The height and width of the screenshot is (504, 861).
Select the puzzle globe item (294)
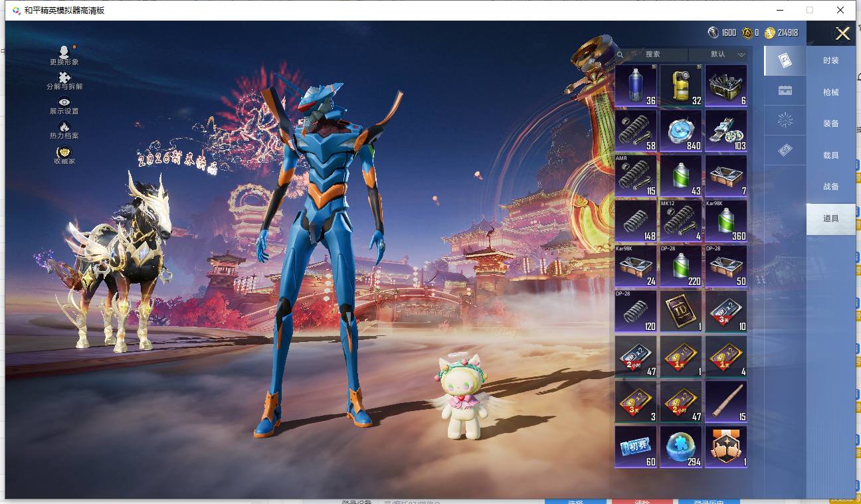click(x=681, y=447)
